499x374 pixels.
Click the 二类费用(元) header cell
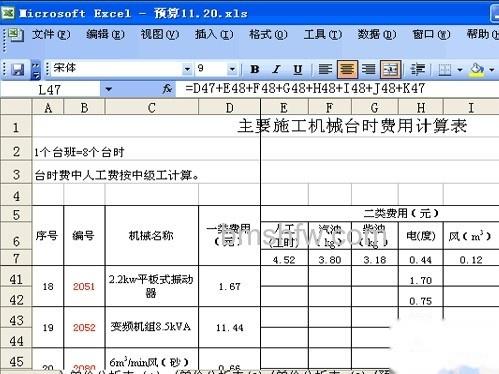pyautogui.click(x=401, y=213)
